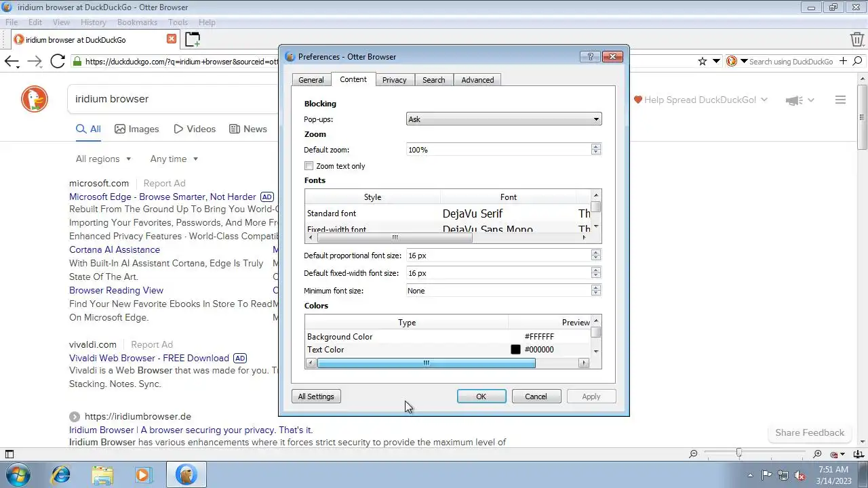Open the History menu
868x488 pixels.
coord(94,22)
